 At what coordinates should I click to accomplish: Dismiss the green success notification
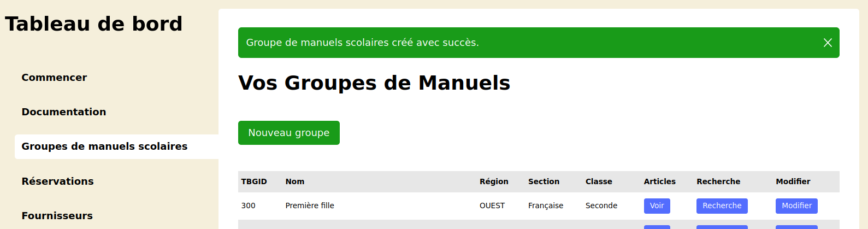tap(828, 43)
